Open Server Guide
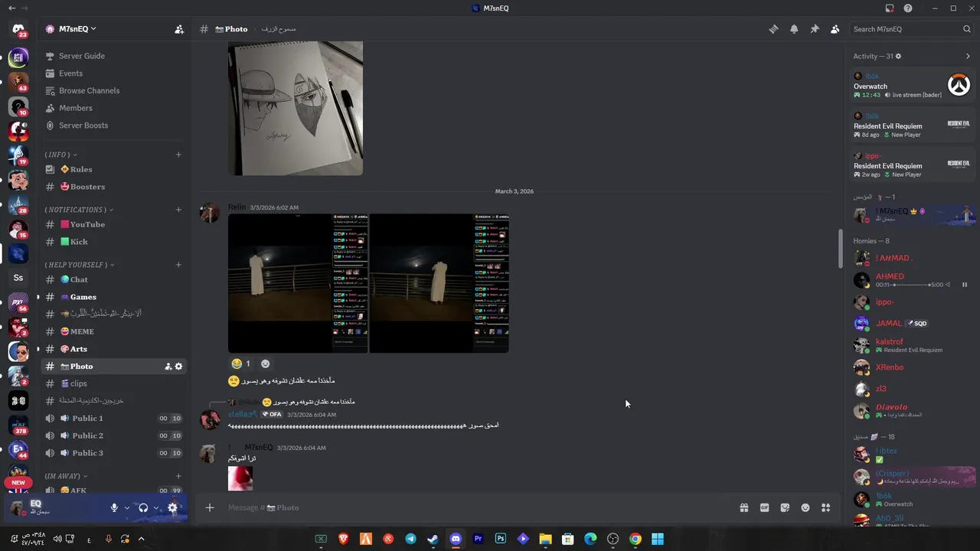 click(115, 56)
